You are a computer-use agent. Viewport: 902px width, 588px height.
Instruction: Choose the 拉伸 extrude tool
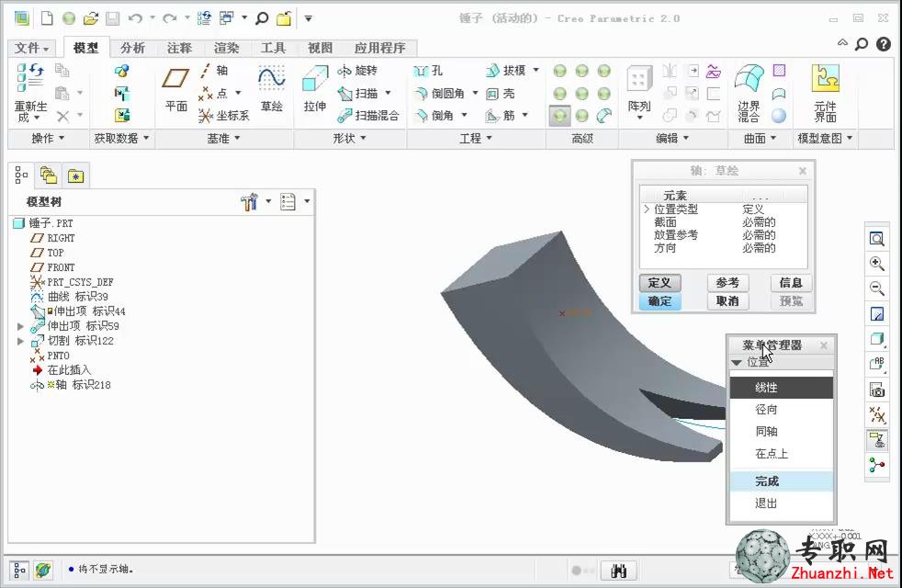(x=315, y=89)
